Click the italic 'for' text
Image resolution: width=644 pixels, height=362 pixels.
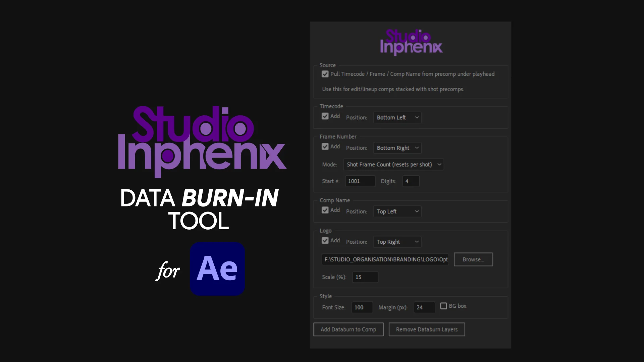[x=168, y=271]
